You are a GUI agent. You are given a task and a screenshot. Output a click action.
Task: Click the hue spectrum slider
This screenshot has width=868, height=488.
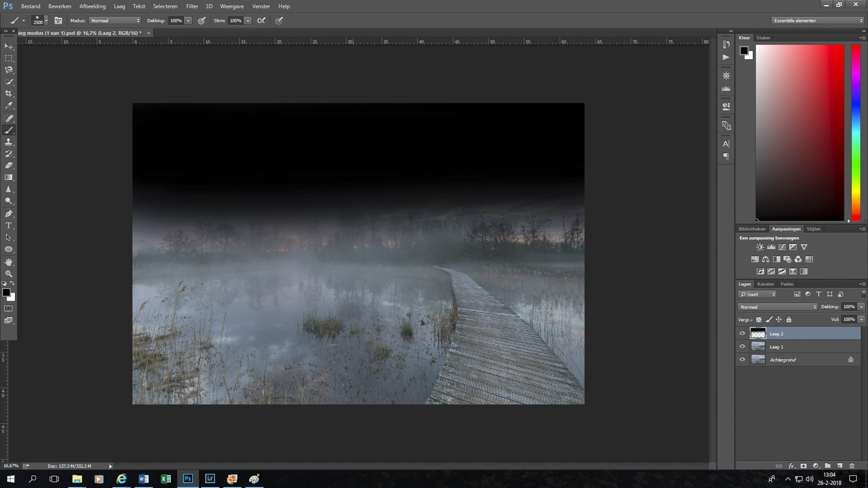856,132
